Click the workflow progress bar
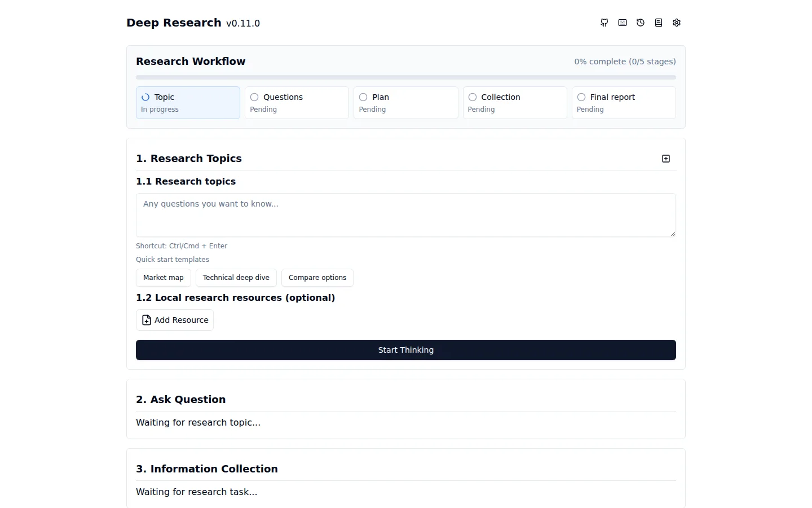 [x=406, y=77]
